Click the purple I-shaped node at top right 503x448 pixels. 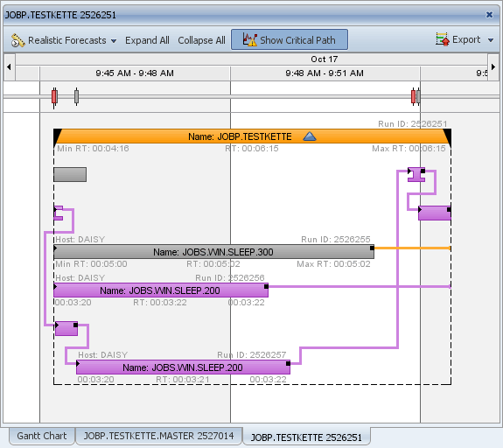coord(416,174)
